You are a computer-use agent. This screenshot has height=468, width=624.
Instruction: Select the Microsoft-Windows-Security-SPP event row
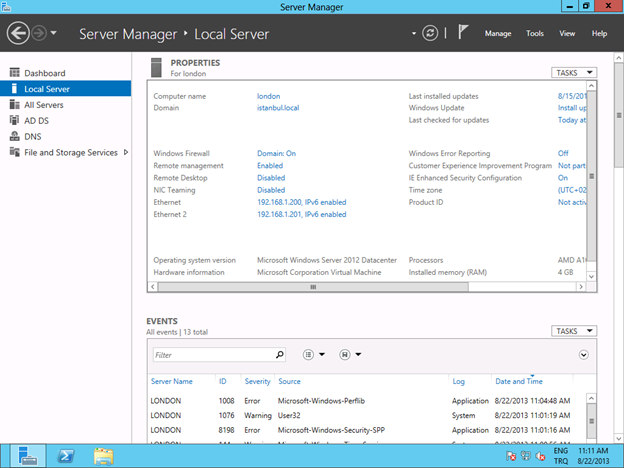coord(366,431)
